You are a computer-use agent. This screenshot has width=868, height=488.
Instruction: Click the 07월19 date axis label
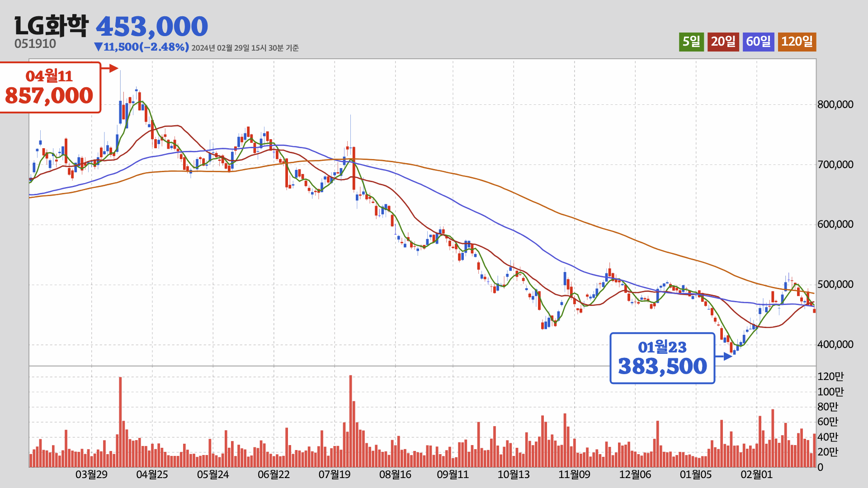click(335, 475)
